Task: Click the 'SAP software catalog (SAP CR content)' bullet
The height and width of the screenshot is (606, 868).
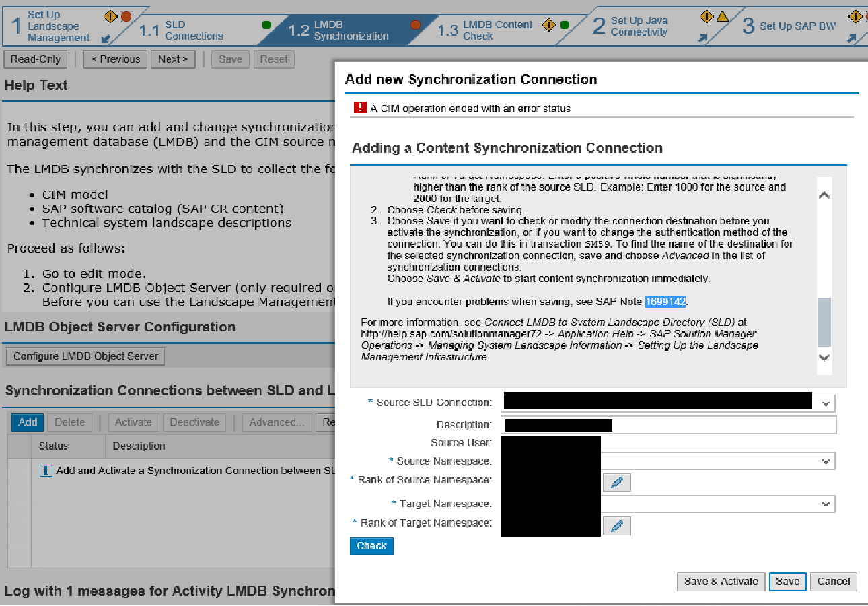Action: [x=163, y=209]
